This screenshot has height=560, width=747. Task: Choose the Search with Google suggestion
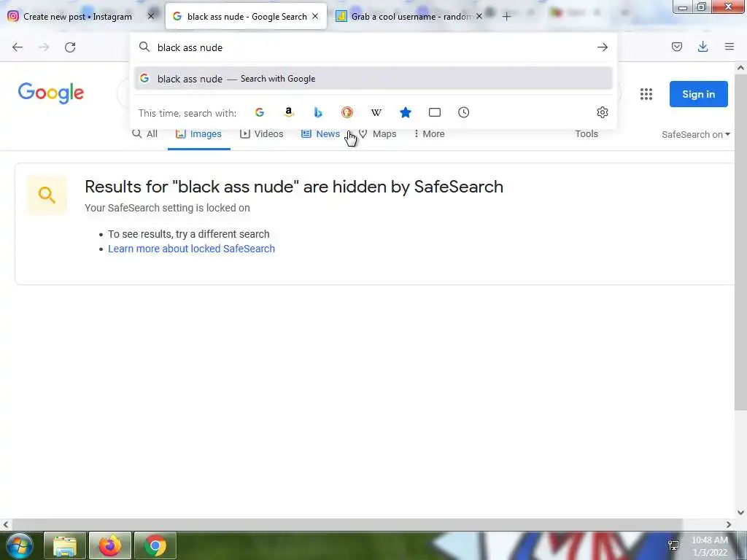(x=373, y=79)
